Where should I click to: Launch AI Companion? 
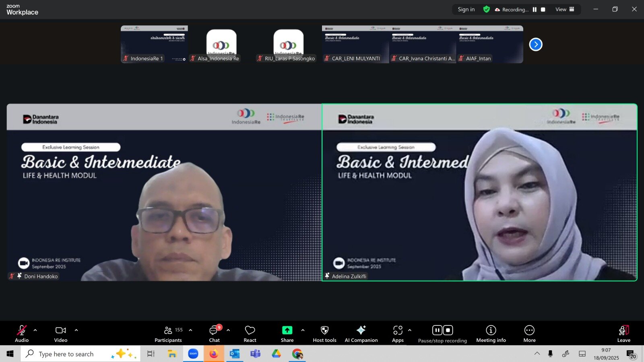point(361,333)
